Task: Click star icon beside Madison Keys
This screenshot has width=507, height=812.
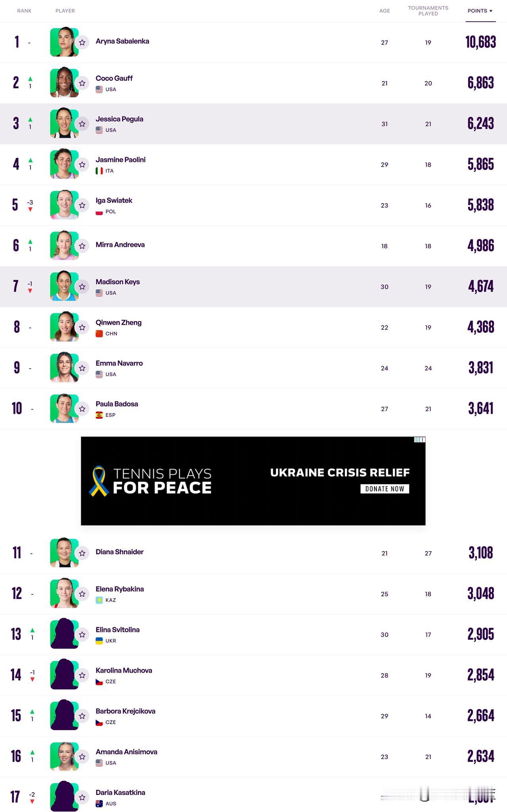Action: [82, 287]
